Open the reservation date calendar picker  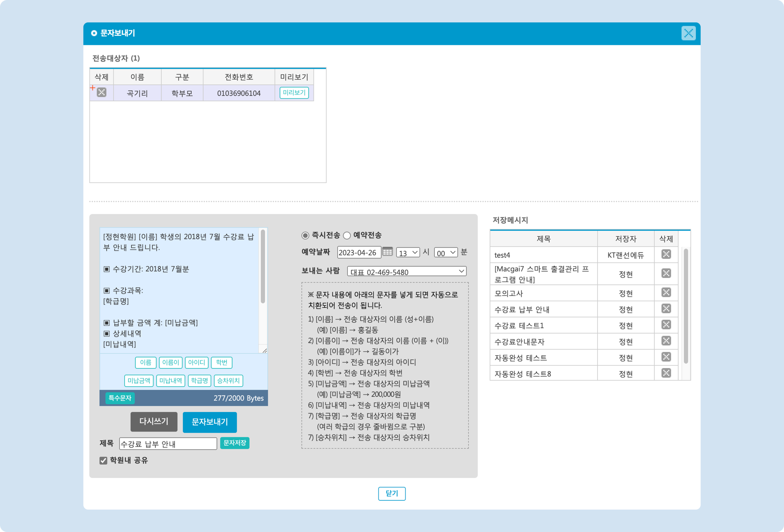point(387,252)
